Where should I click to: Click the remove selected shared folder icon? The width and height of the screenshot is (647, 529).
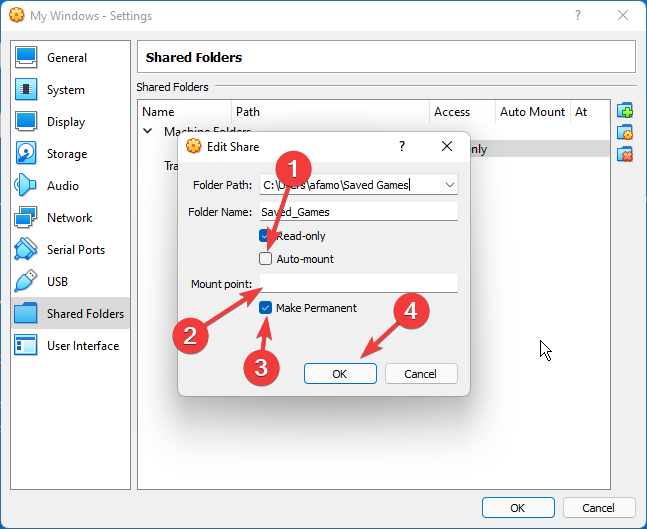(x=625, y=154)
